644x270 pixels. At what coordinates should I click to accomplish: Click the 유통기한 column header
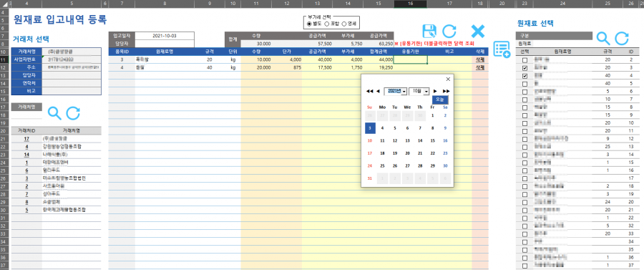point(410,52)
